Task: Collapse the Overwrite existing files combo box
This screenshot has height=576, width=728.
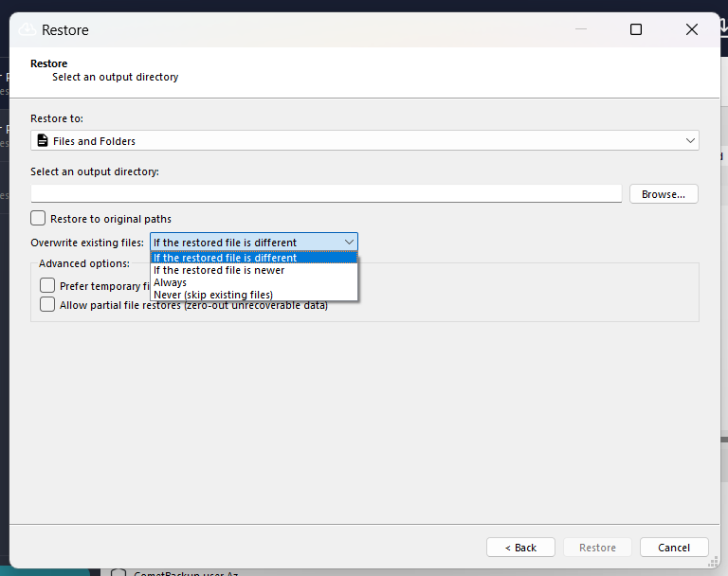Action: tap(349, 243)
